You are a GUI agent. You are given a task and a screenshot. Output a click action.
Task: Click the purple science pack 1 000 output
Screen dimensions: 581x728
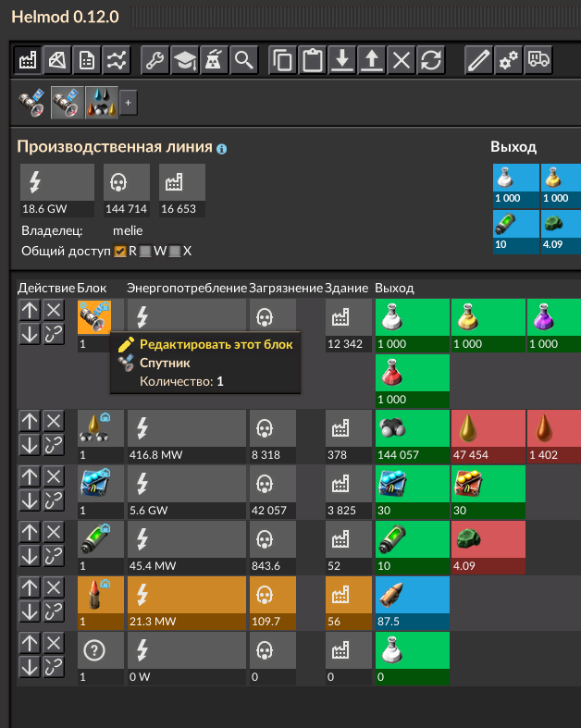click(553, 325)
